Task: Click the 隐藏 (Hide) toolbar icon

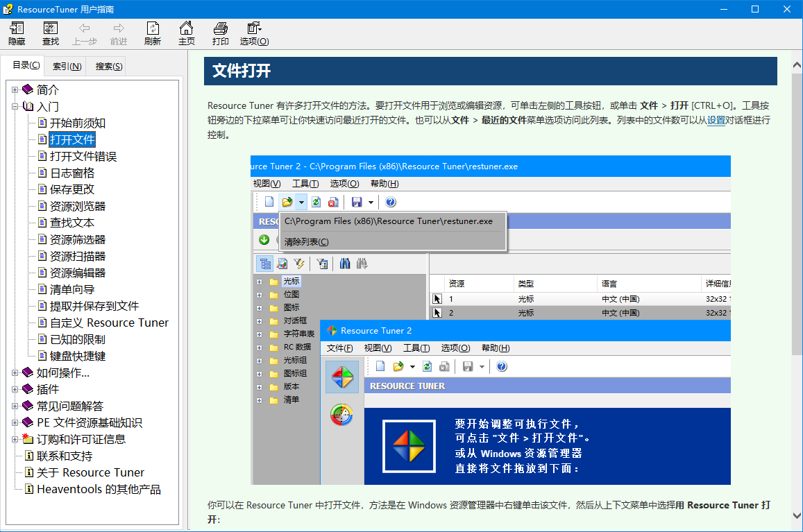Action: [17, 28]
